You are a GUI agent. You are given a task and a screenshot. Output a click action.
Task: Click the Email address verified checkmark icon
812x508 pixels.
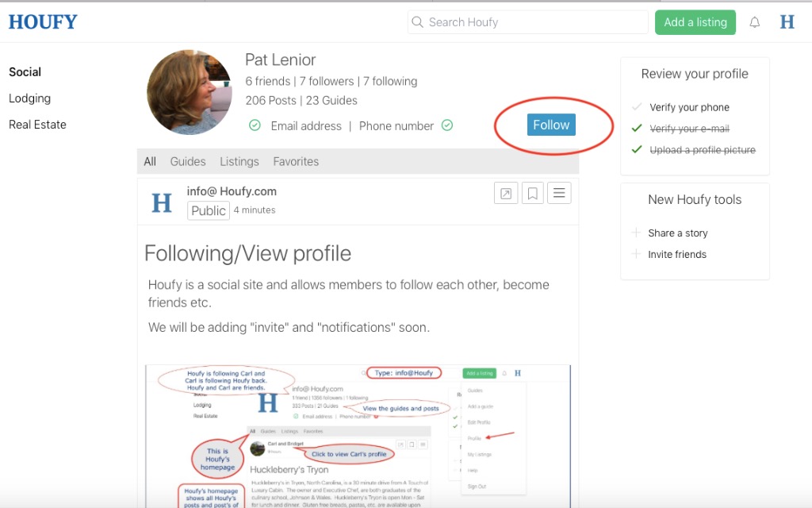pos(255,125)
